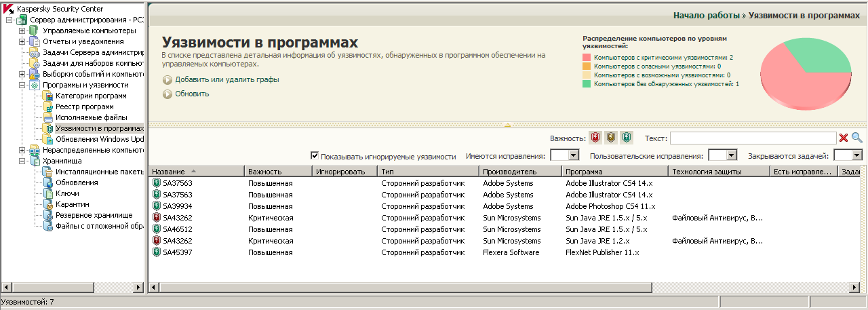Viewport: 868px width, 310px height.
Task: Click the Type column header Тип
Action: coord(429,172)
